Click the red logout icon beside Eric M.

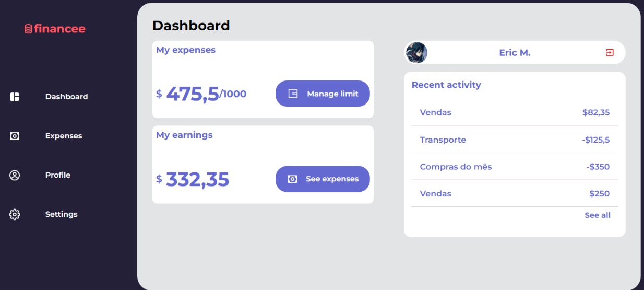click(x=610, y=52)
